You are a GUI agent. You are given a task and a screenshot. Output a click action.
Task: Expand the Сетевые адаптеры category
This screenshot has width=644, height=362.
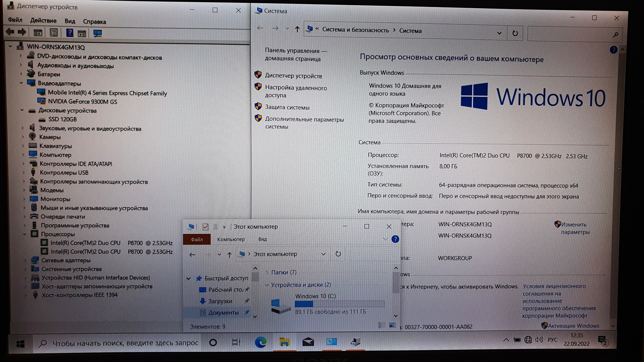pos(25,260)
